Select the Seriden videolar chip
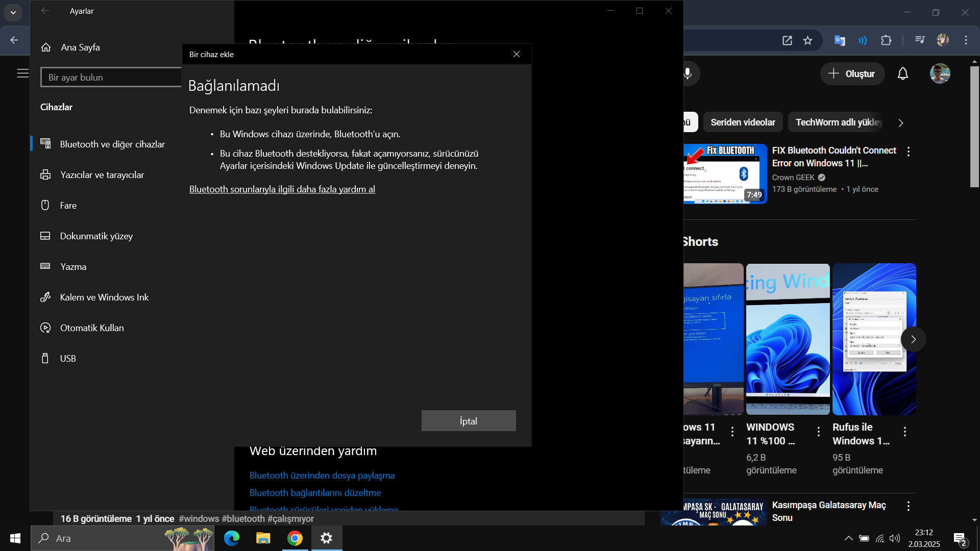The height and width of the screenshot is (551, 980). click(742, 122)
